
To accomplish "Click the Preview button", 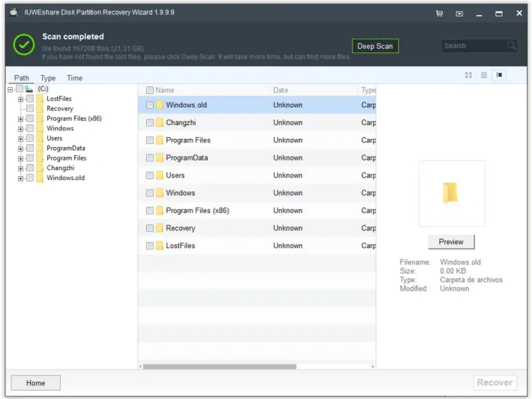I will pos(451,241).
